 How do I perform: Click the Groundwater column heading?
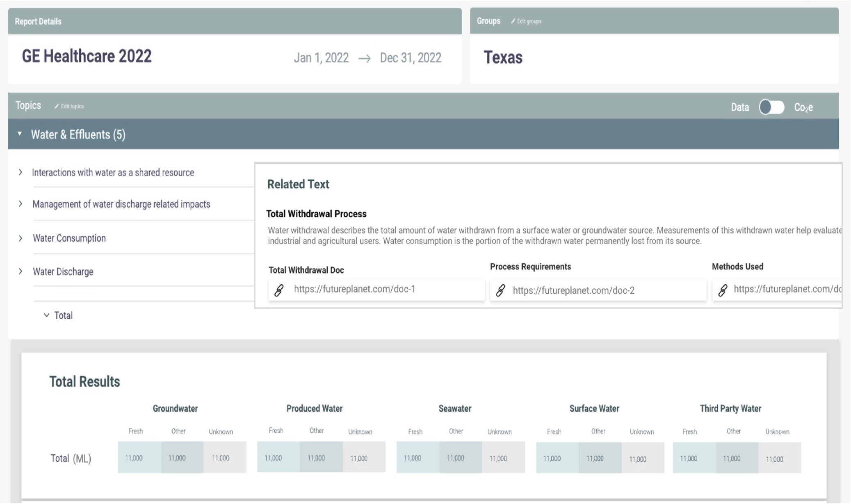point(175,408)
